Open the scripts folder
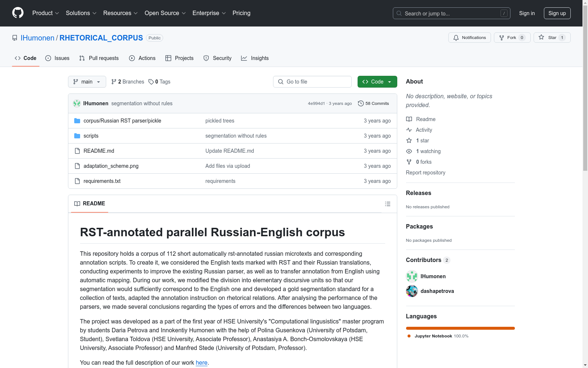 (91, 136)
